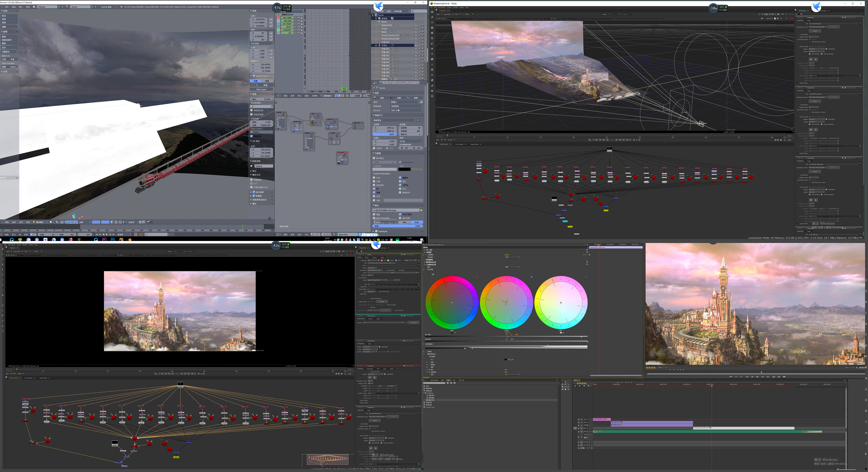The image size is (868, 472).
Task: Click Blender Texture checker properties tab icon
Action: (x=411, y=83)
